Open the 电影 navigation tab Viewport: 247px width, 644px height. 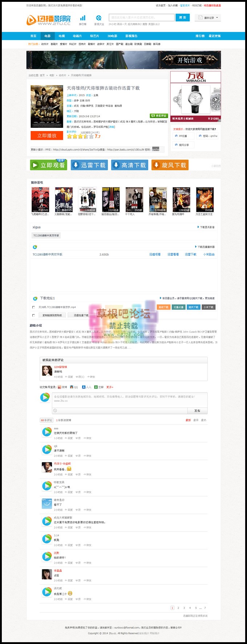click(x=48, y=36)
